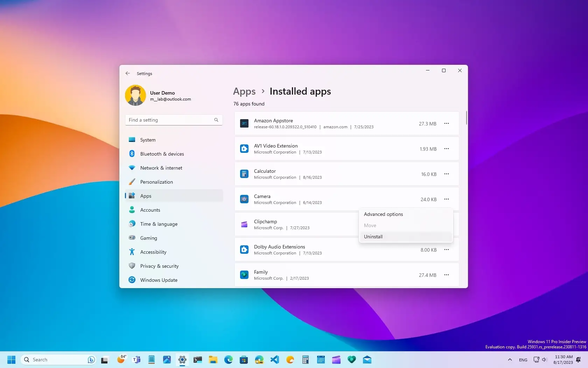
Task: Click the volume icon in the system tray
Action: [x=544, y=359]
